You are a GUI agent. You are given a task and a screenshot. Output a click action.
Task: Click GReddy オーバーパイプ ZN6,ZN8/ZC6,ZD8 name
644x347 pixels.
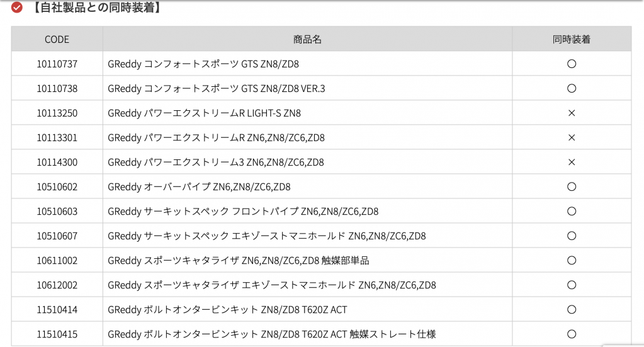199,187
